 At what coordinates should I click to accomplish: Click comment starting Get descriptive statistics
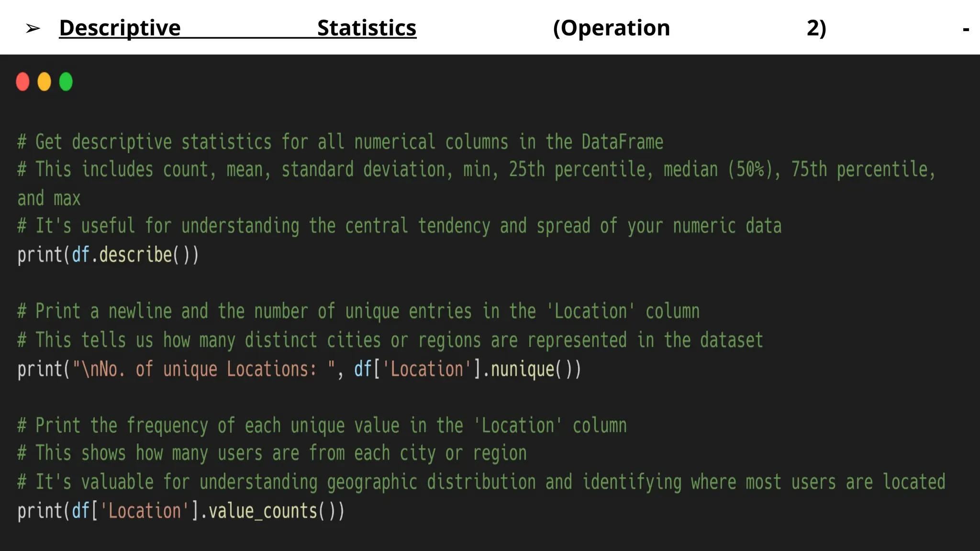[x=340, y=142]
